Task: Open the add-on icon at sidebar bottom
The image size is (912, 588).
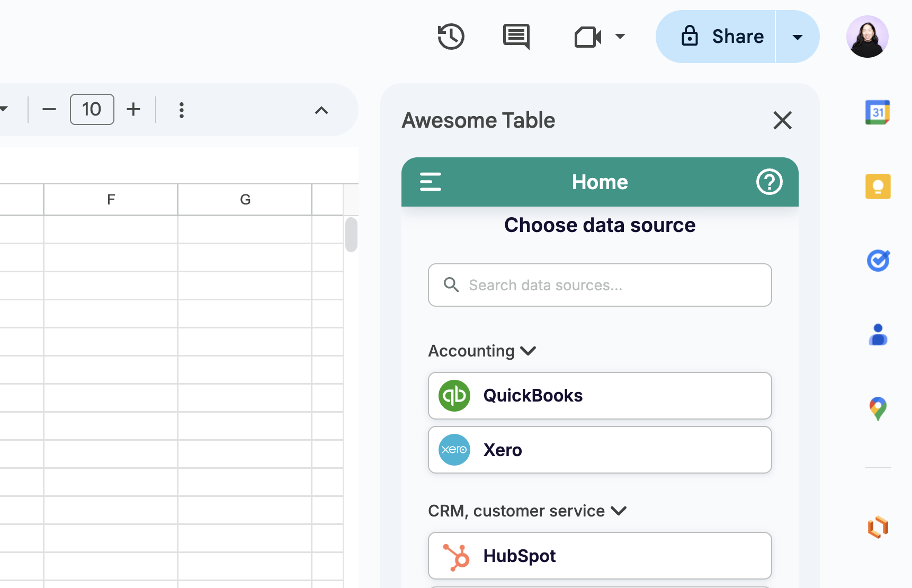Action: tap(877, 527)
